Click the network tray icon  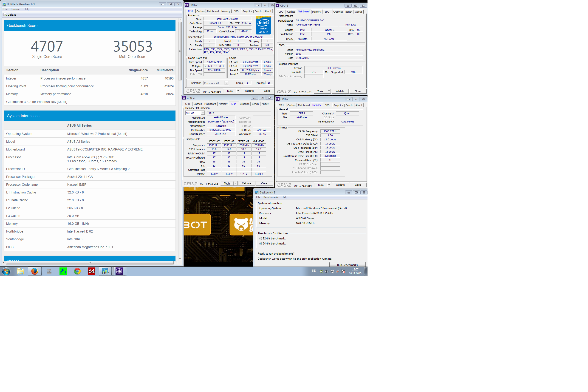pyautogui.click(x=332, y=272)
